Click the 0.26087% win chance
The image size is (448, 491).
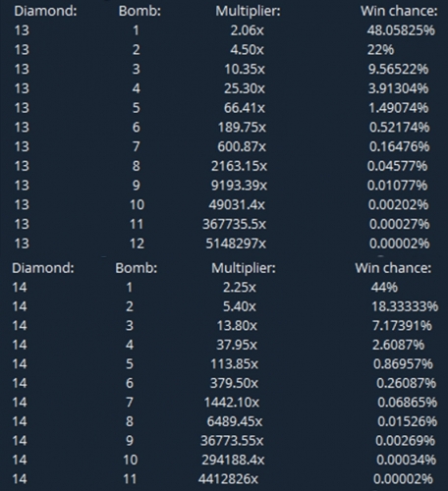pyautogui.click(x=406, y=383)
